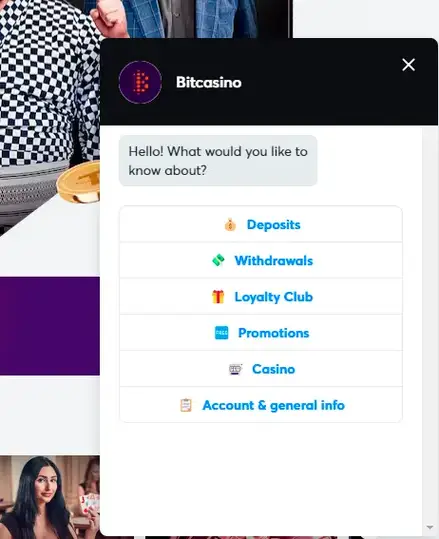Click the blue FREE ticket icon beside Promotions
The image size is (439, 539).
[221, 333]
